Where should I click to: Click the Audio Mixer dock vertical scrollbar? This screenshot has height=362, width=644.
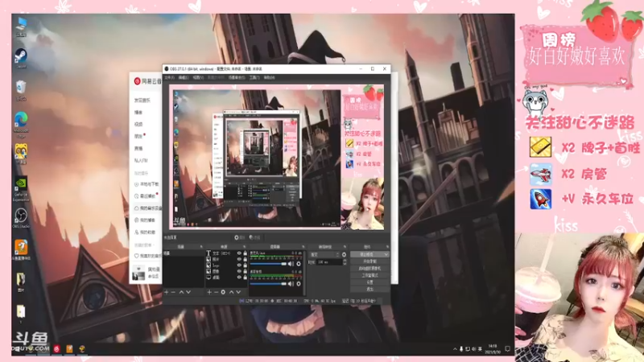(x=304, y=273)
